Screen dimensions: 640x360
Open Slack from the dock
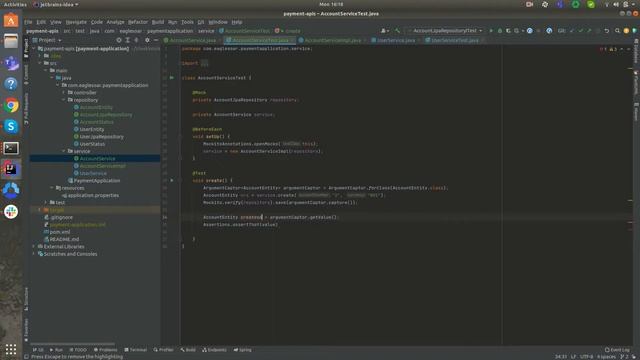pyautogui.click(x=11, y=212)
